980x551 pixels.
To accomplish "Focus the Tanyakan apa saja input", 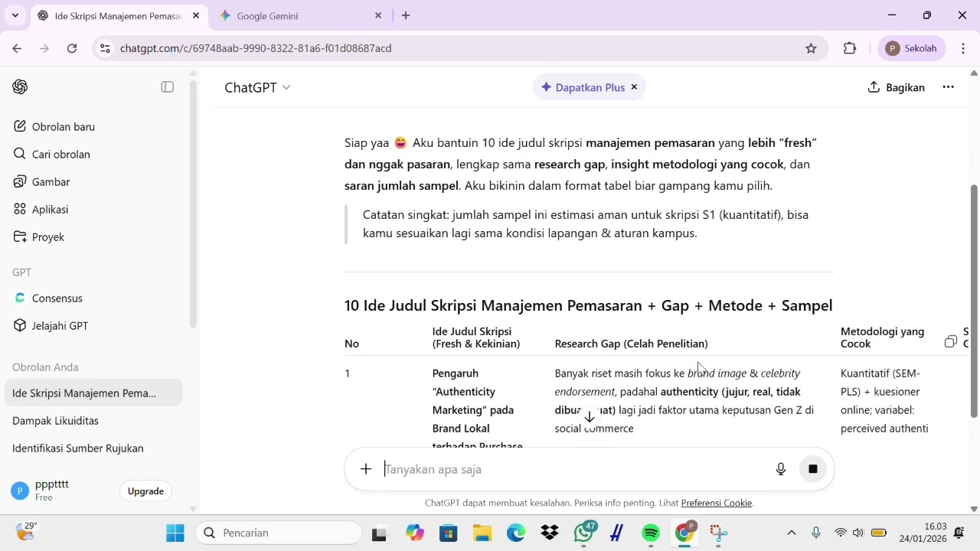I will point(574,469).
